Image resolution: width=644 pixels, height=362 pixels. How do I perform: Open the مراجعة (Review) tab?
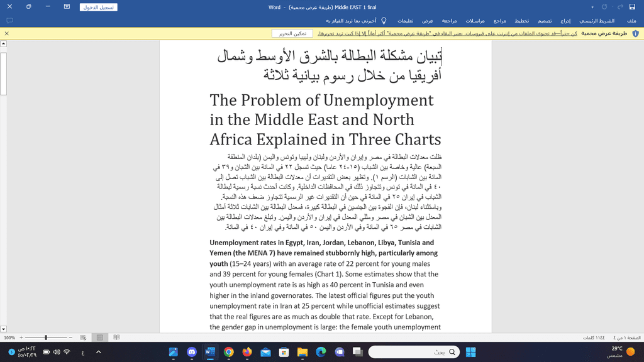(449, 21)
